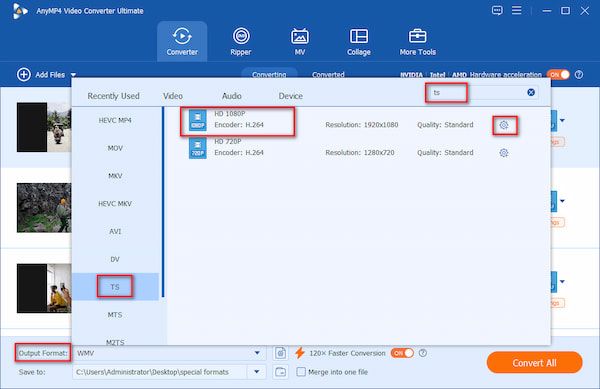Click the feedback chat icon in title bar
Image resolution: width=600 pixels, height=389 pixels.
tap(497, 10)
